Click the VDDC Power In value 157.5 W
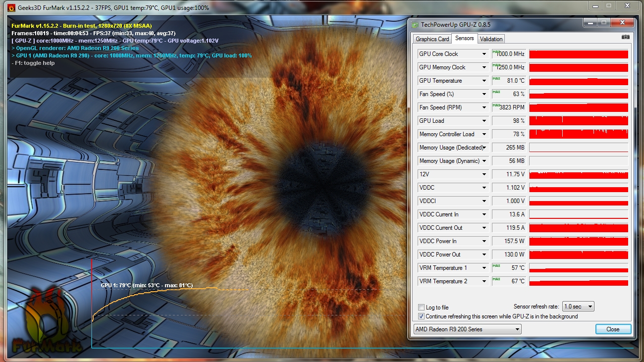The height and width of the screenshot is (362, 644). pos(509,241)
